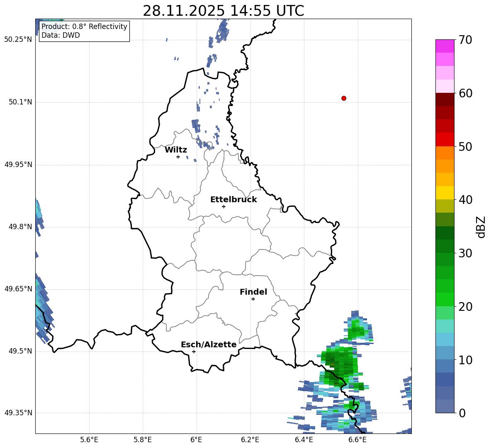Click the 49.35°N latitude label
This screenshot has height=448, width=491.
point(18,413)
